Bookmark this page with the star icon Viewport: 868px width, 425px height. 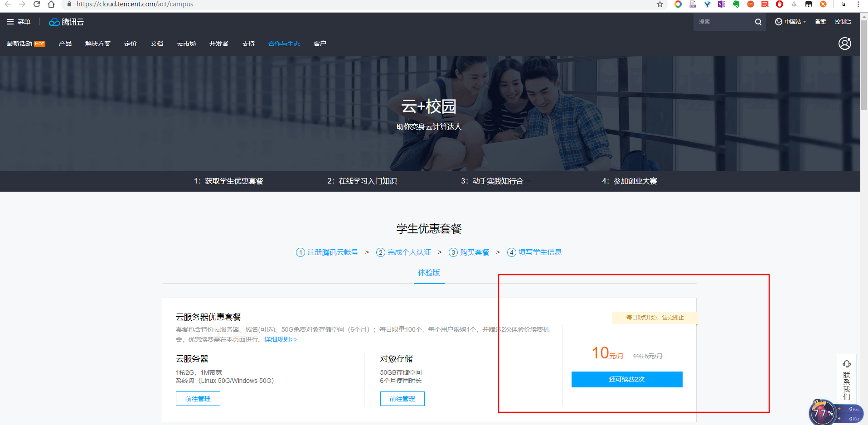[x=660, y=4]
